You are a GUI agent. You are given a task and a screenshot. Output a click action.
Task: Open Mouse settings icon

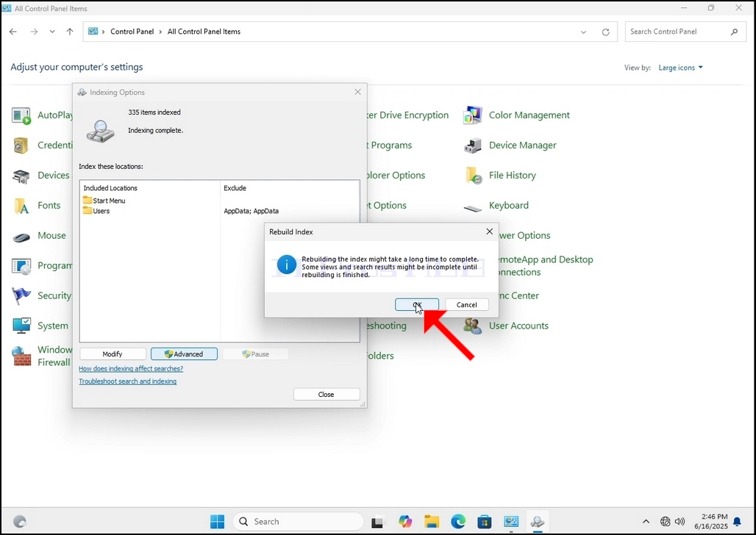point(21,237)
